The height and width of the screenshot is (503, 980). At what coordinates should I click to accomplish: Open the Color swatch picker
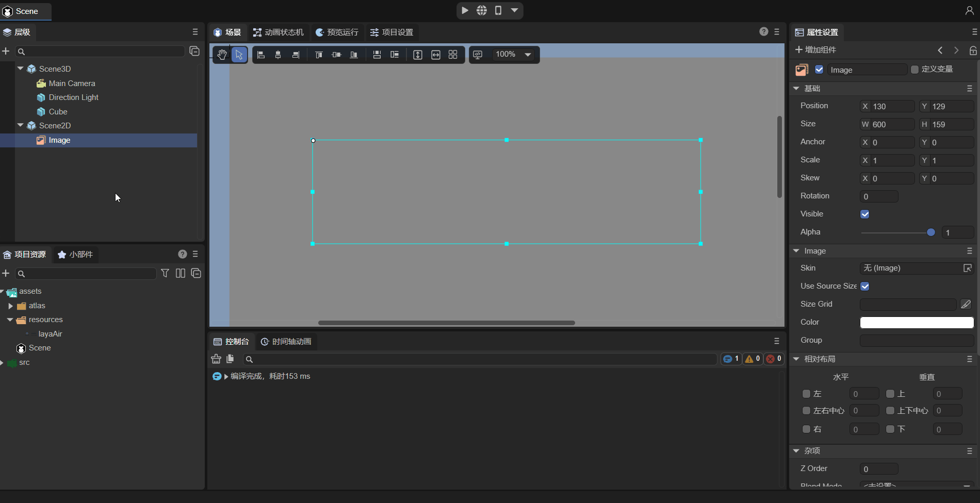pos(917,323)
